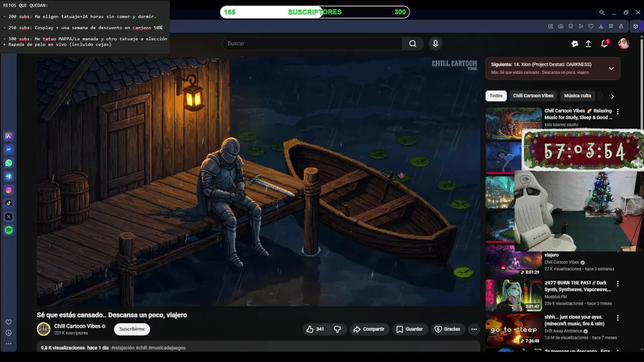Screen dimensions: 644x362
Task: Open Spotify in the Opera sidebar
Action: tap(9, 230)
